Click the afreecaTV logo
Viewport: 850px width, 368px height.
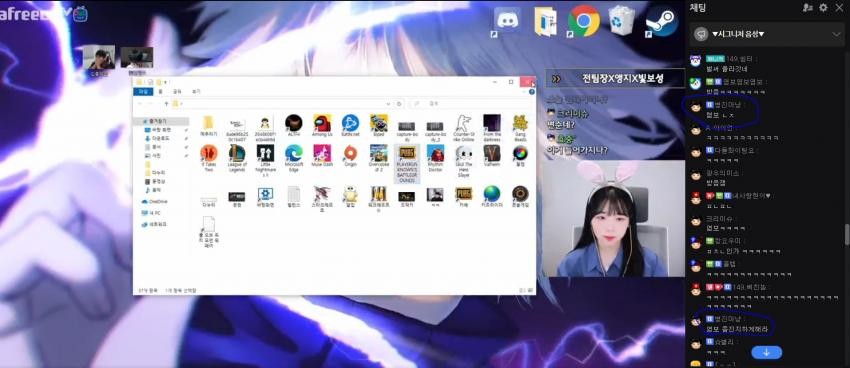coord(44,13)
